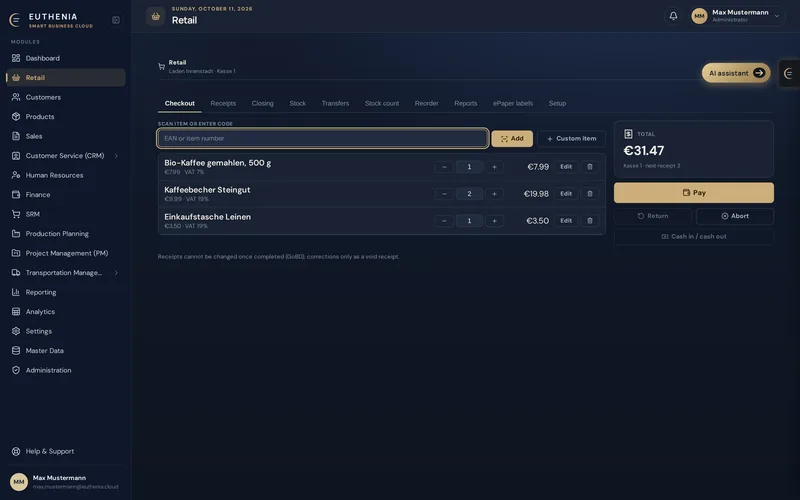Switch to the Reports tab

click(466, 104)
